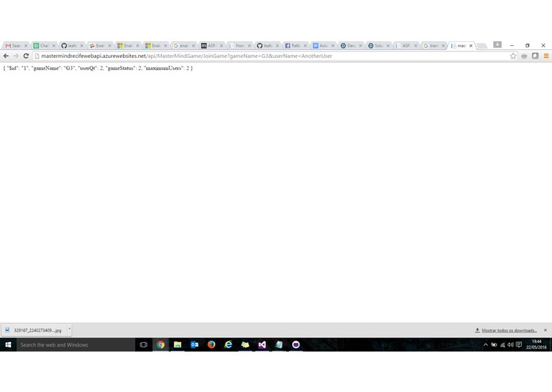The image size is (552, 392).
Task: Open the Chrome user profile button
Action: [497, 44]
